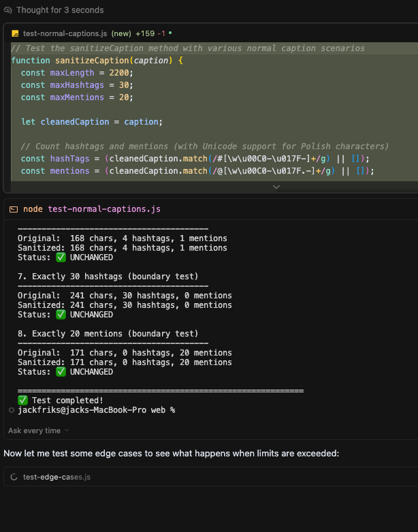
Task: Open the "Ask every time" dropdown
Action: click(x=38, y=431)
